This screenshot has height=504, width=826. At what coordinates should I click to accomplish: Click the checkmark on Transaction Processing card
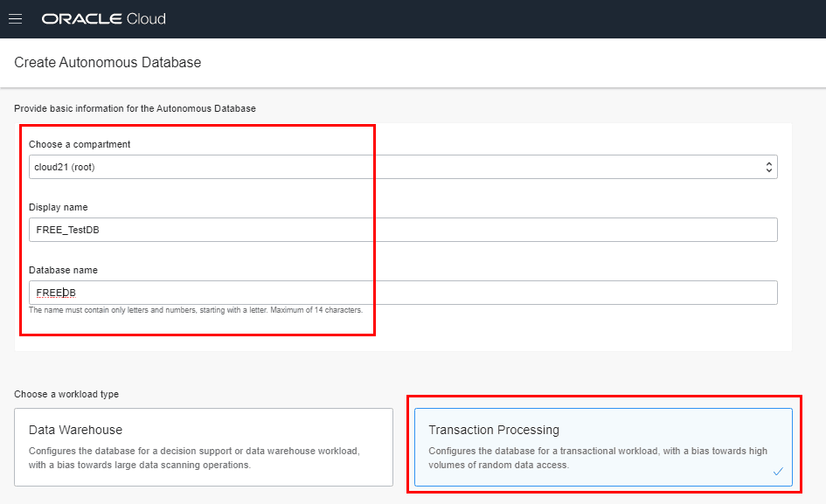click(778, 472)
